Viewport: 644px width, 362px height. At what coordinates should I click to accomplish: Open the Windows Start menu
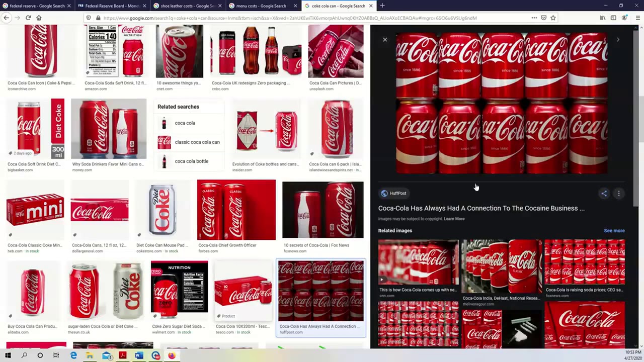pos(8,355)
